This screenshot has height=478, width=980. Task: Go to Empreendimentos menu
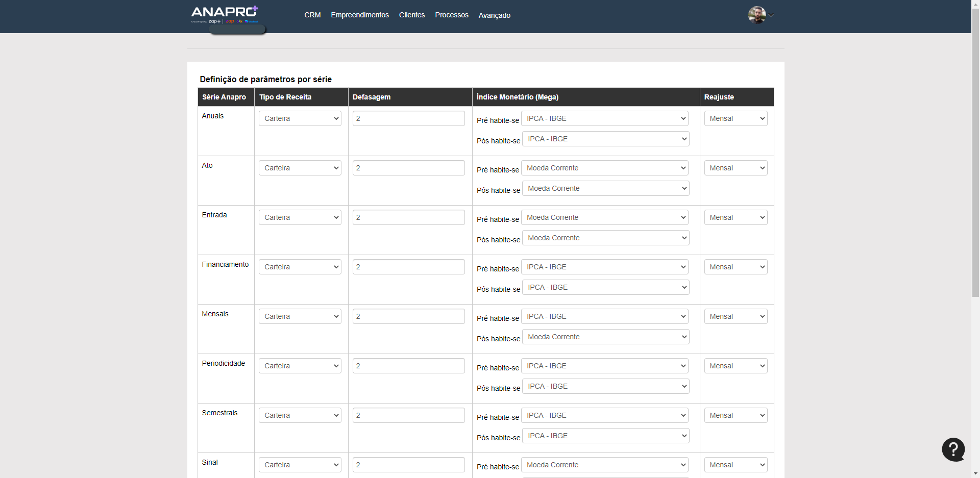[x=359, y=15]
